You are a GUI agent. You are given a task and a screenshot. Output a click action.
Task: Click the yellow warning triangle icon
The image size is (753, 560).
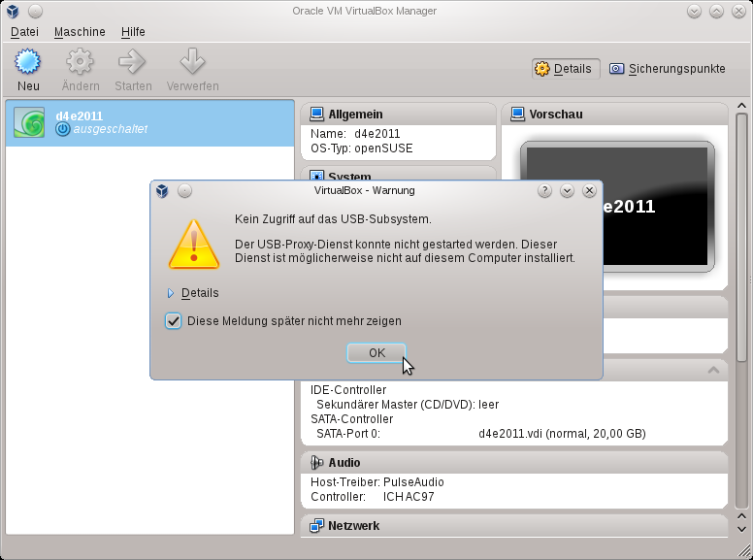click(x=194, y=245)
